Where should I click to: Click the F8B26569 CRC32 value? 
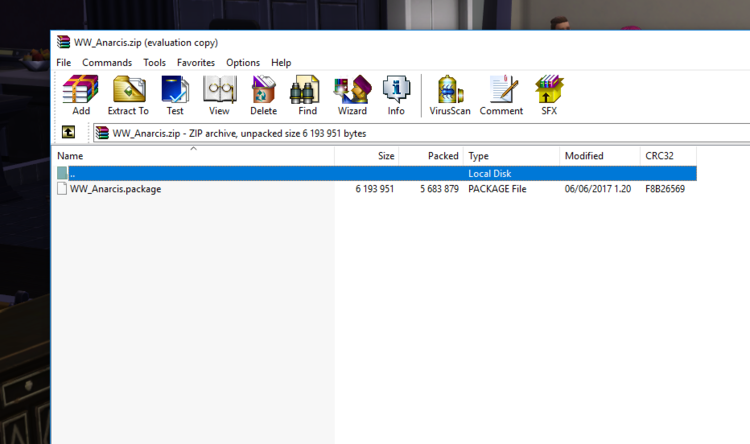665,189
